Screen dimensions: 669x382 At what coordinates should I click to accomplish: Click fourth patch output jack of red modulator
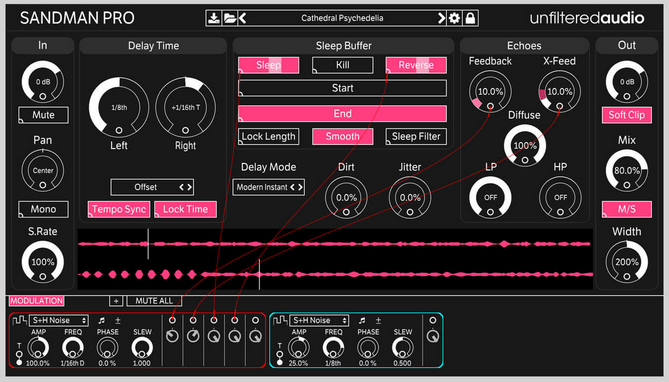[x=235, y=320]
